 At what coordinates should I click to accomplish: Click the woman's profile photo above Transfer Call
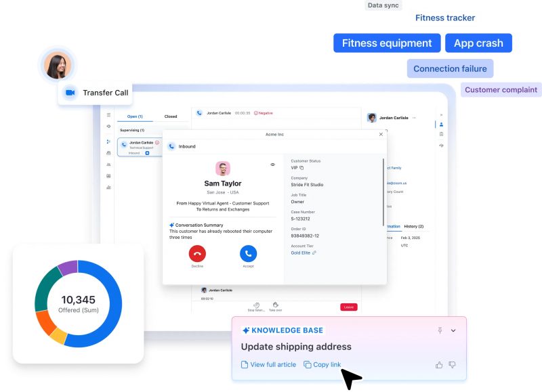click(x=58, y=65)
